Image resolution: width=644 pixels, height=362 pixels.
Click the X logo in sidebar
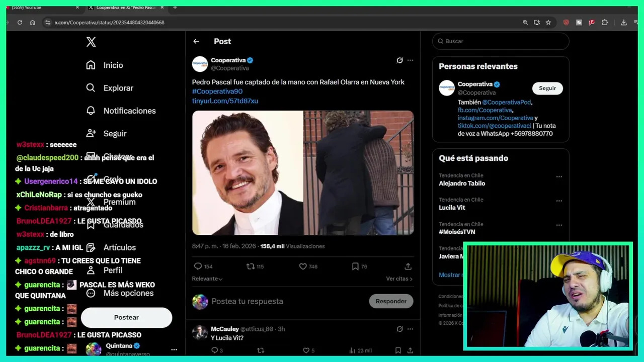(91, 42)
